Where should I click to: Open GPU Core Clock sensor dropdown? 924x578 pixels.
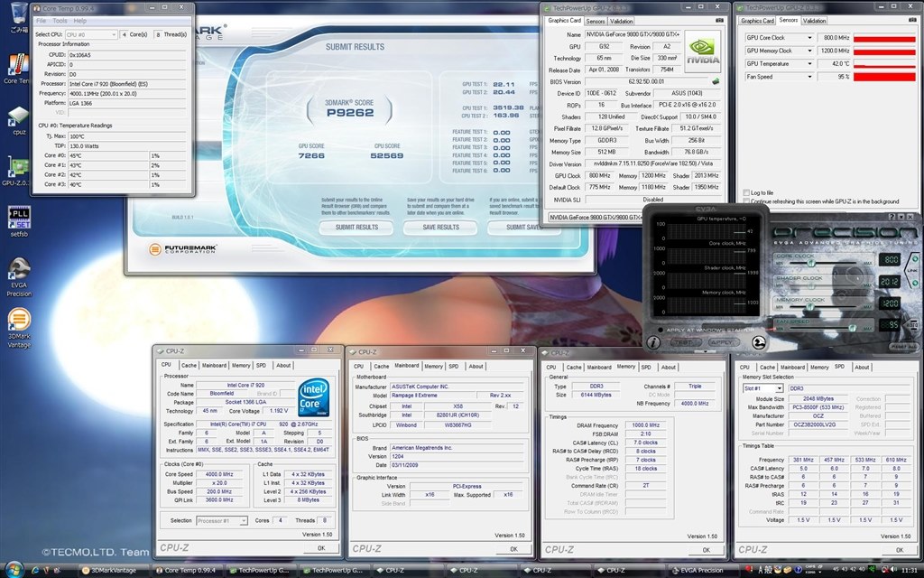pyautogui.click(x=809, y=38)
